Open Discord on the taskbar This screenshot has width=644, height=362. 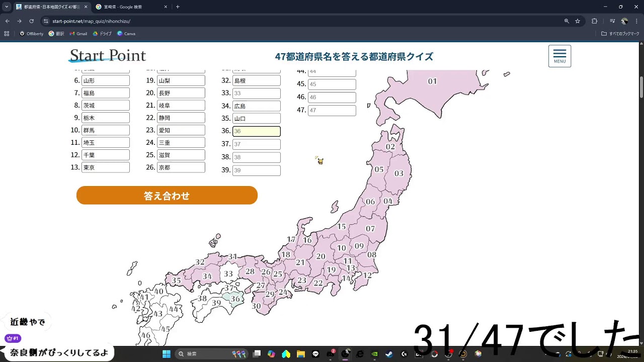pyautogui.click(x=331, y=354)
